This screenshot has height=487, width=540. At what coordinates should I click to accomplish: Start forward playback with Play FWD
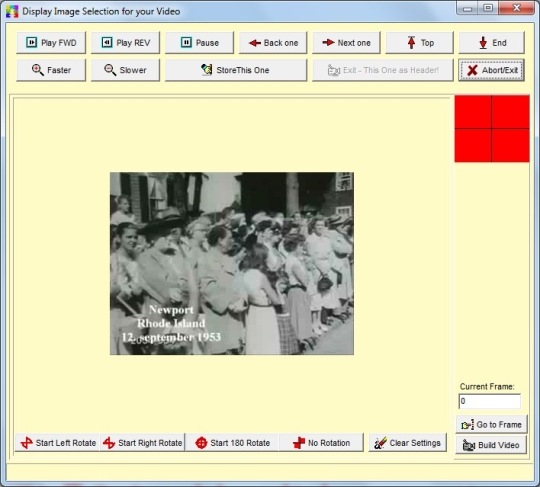click(x=51, y=43)
